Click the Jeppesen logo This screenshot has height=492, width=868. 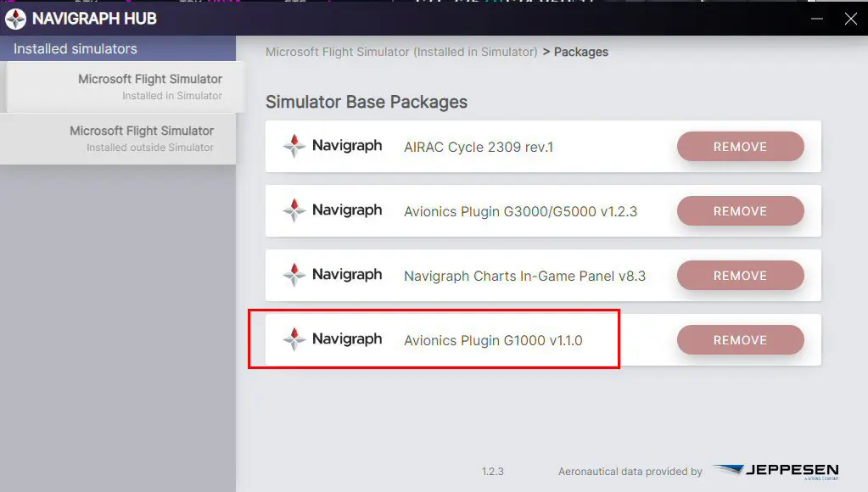pos(776,472)
